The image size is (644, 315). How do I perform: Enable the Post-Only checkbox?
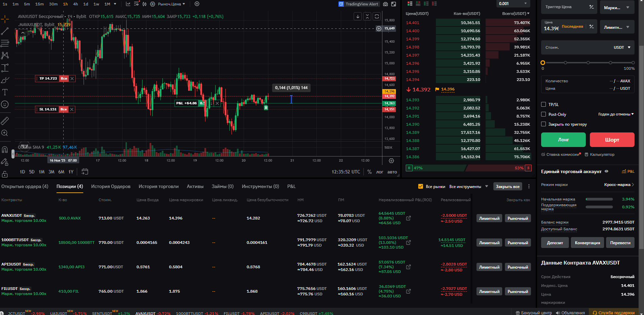543,114
